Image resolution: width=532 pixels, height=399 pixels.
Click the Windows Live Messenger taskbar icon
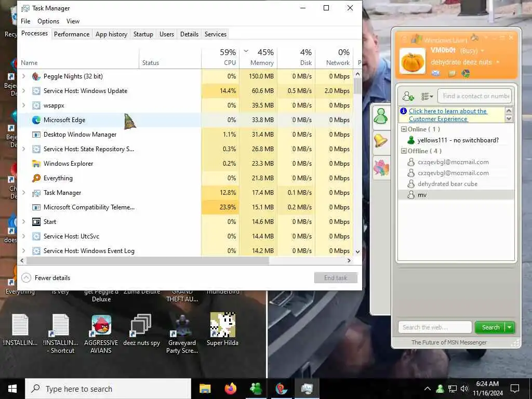(x=256, y=389)
